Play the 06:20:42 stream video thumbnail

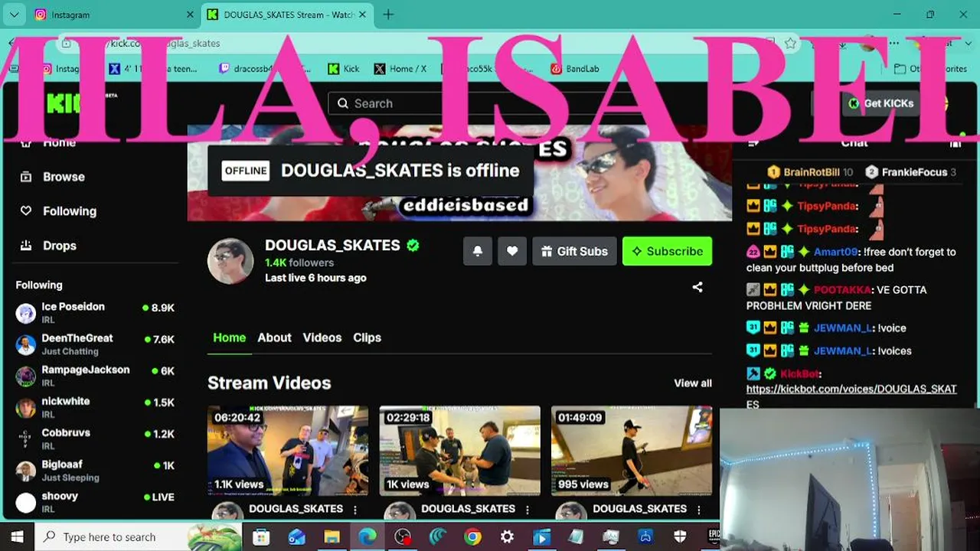coord(288,451)
